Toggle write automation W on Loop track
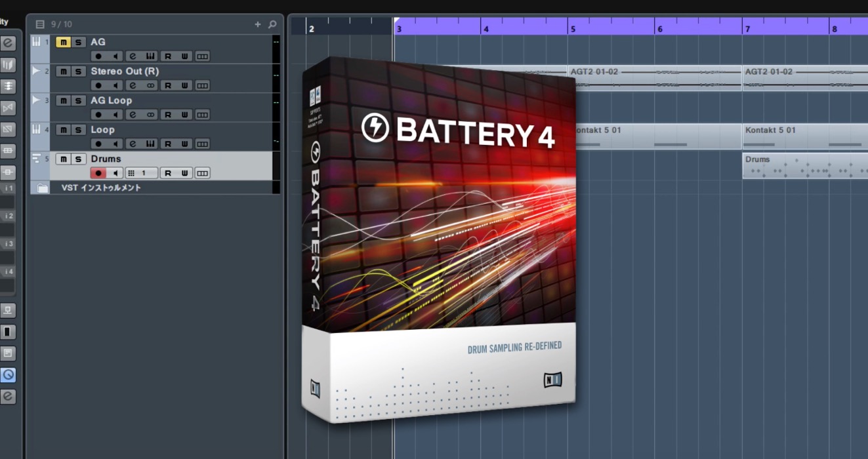Image resolution: width=868 pixels, height=459 pixels. [x=185, y=144]
